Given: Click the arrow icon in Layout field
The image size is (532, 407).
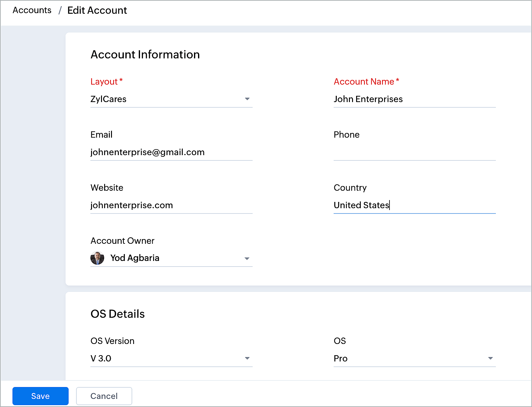Looking at the screenshot, I should tap(247, 99).
